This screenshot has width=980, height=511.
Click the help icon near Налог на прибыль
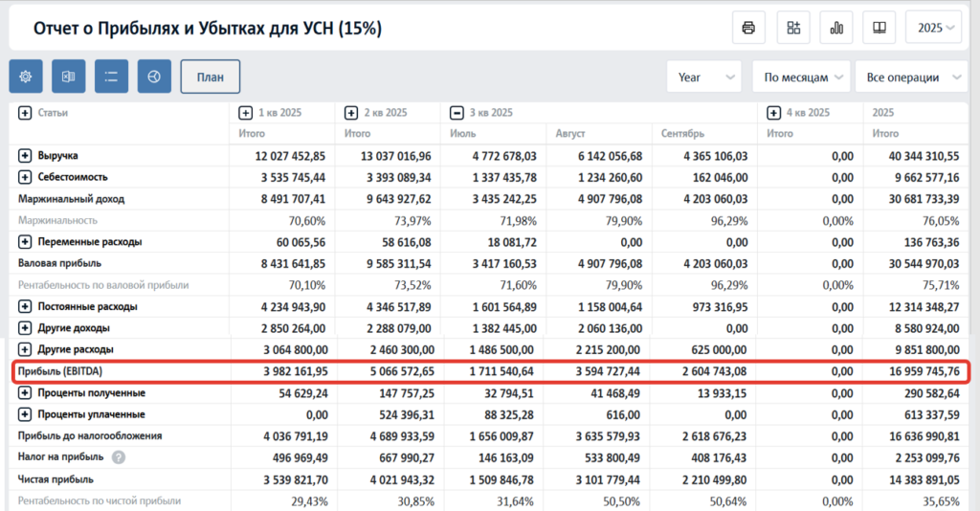119,457
